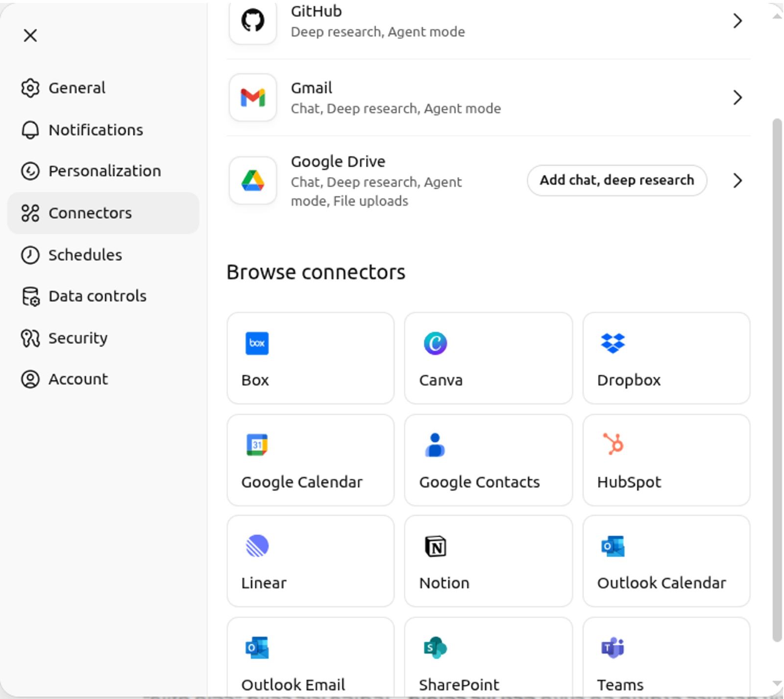Click the Outlook Email logo icon

coord(257,648)
